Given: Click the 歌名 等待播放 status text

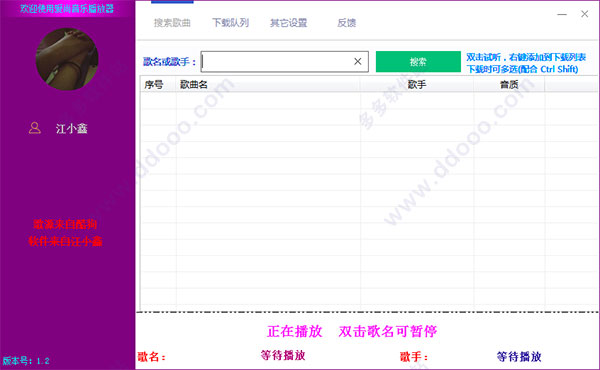Looking at the screenshot, I should point(283,355).
